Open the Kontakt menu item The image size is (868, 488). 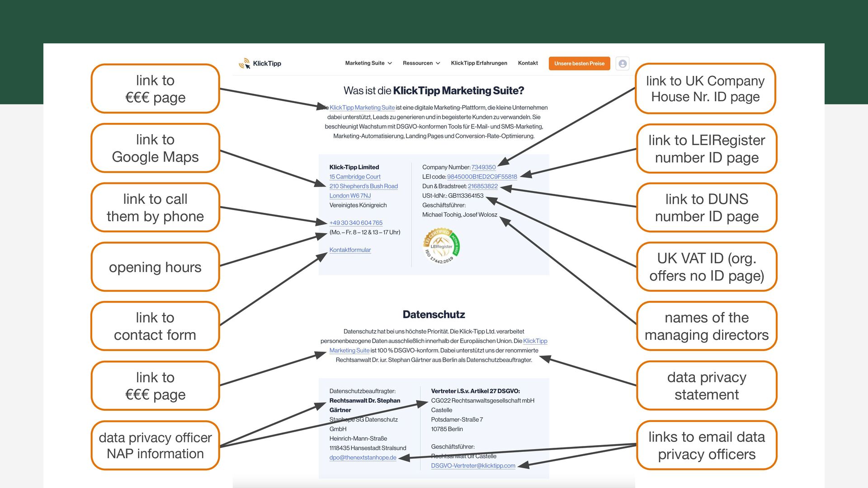tap(528, 63)
